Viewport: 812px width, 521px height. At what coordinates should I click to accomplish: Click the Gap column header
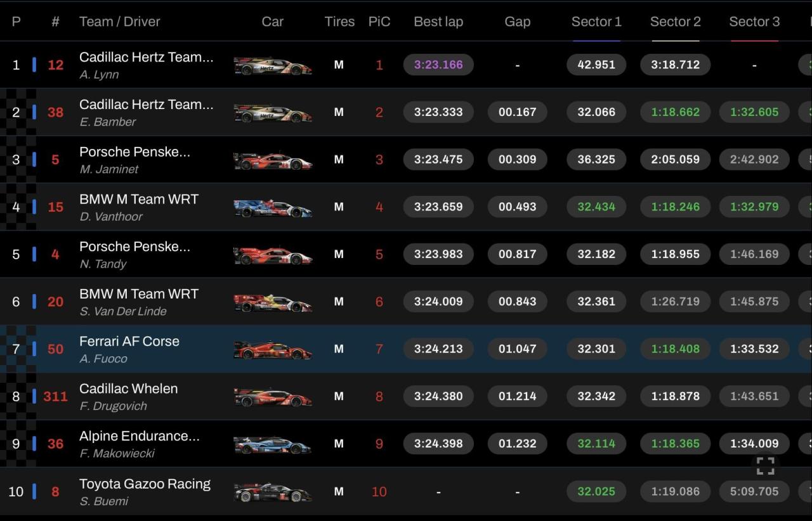(x=517, y=22)
